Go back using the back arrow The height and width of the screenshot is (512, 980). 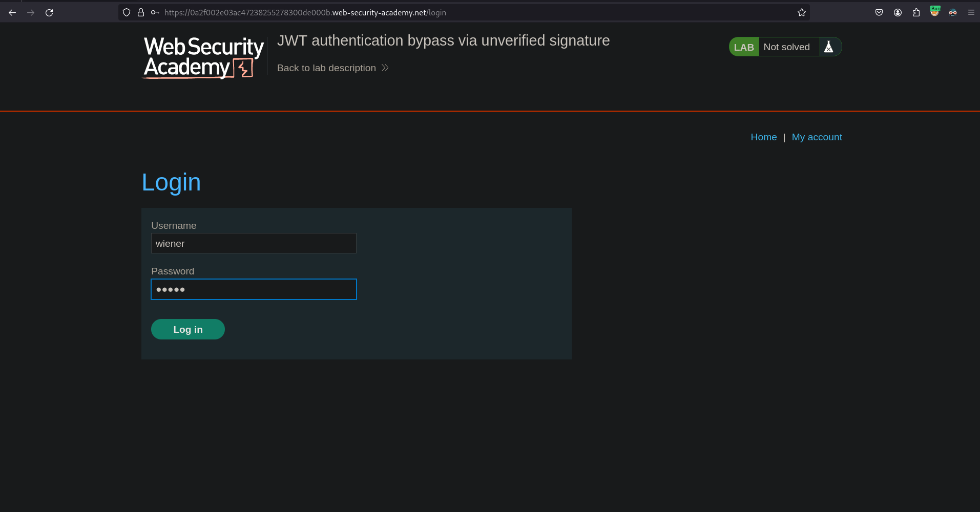pyautogui.click(x=12, y=12)
